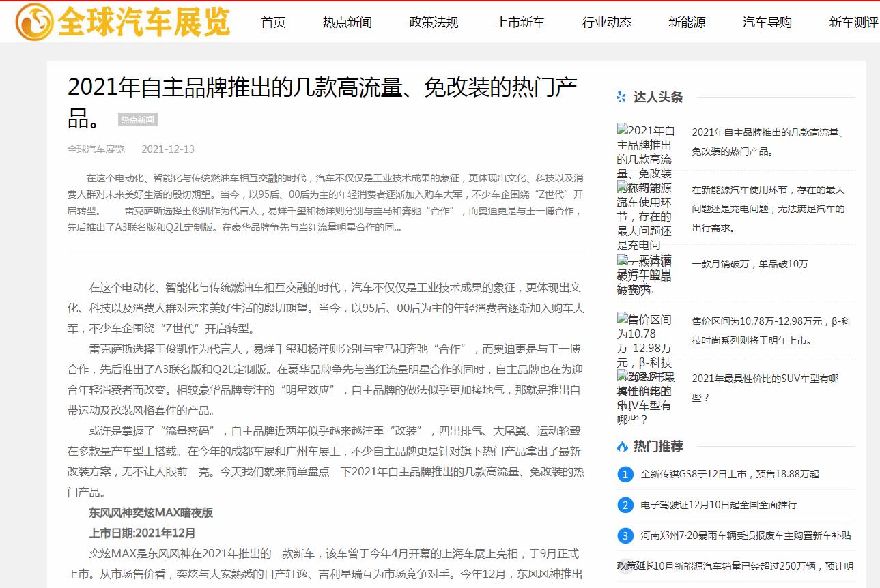Click the 热门推荐 section heading

(x=658, y=447)
